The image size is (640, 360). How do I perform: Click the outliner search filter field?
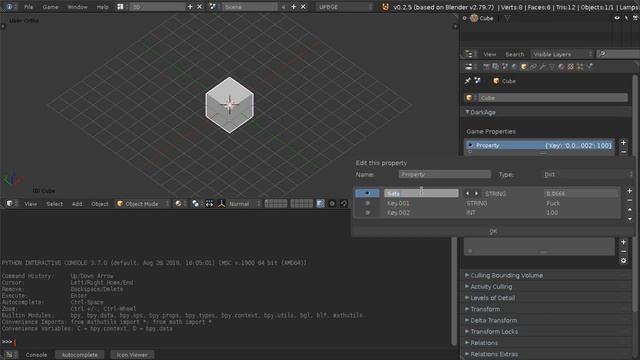(618, 54)
